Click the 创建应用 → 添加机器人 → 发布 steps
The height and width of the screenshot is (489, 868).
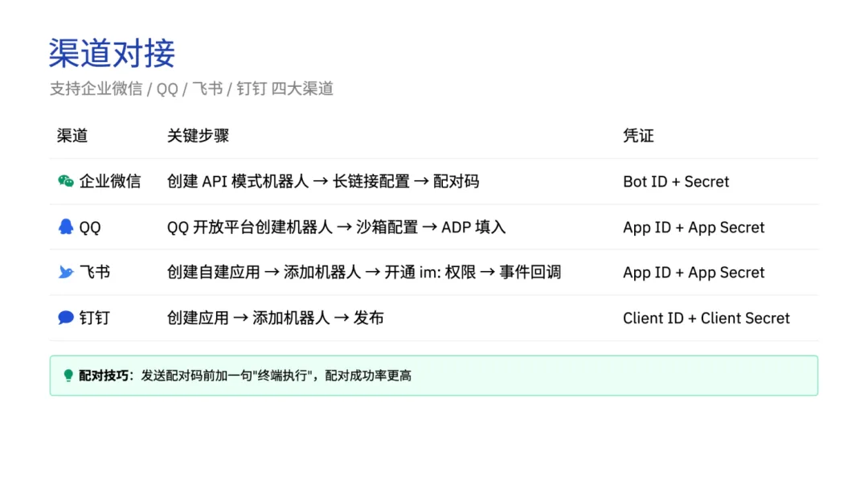click(x=276, y=318)
